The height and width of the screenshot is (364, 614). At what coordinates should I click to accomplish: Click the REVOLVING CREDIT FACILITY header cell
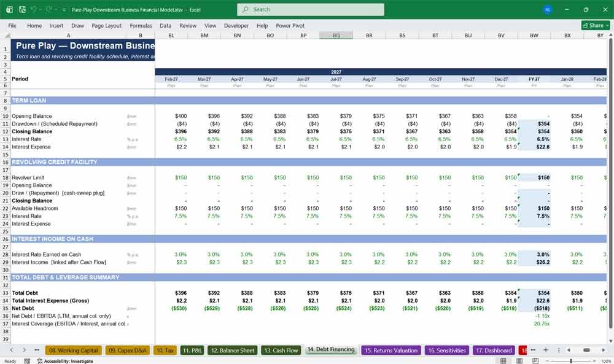pos(55,162)
